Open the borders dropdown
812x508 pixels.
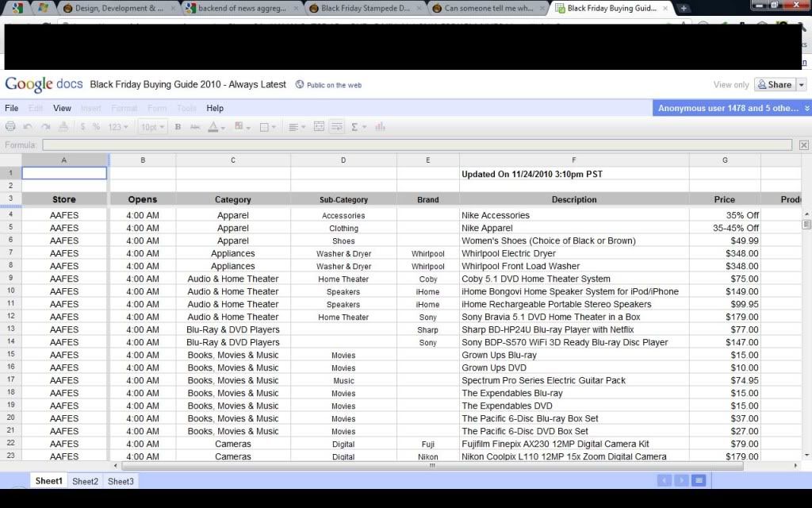pyautogui.click(x=267, y=126)
